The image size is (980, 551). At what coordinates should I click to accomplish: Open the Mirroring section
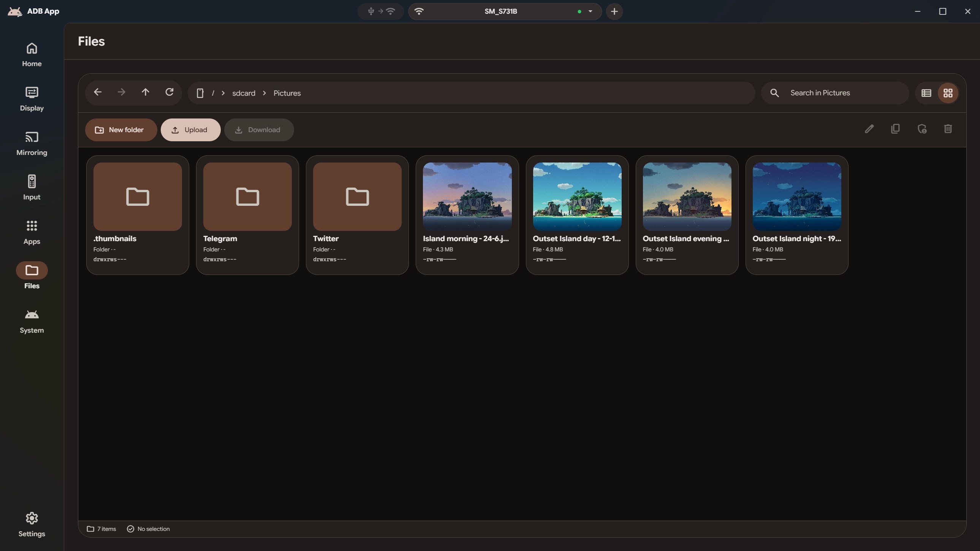[32, 144]
